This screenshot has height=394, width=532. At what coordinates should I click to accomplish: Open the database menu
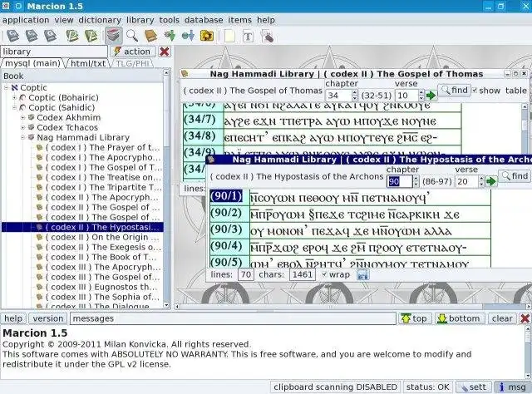tap(204, 20)
